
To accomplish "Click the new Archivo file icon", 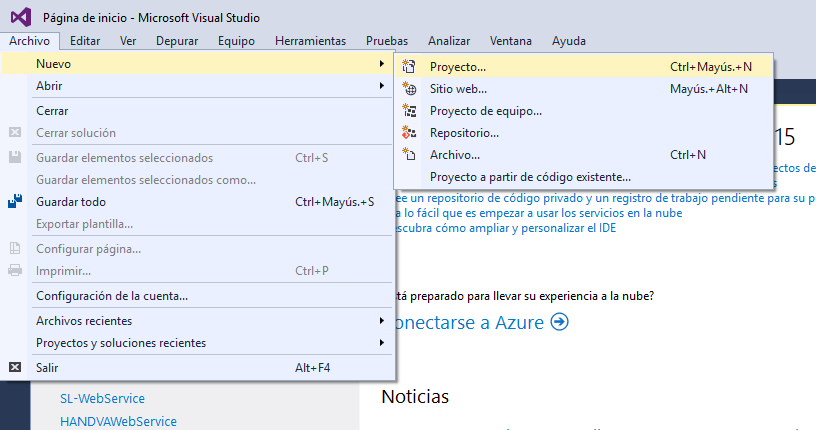I will (x=410, y=155).
